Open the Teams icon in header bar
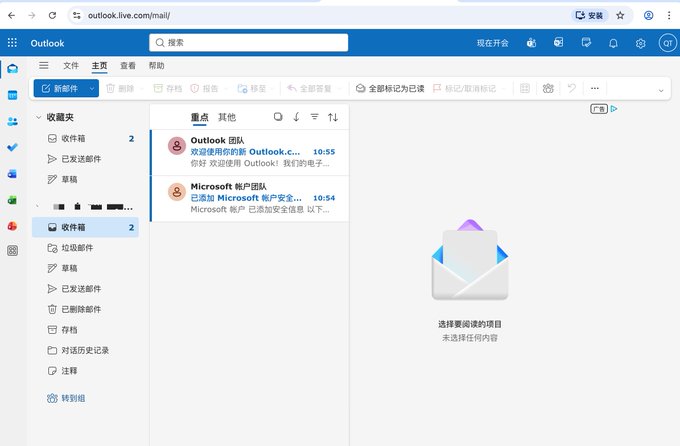Screen dimensions: 680x446 (x=531, y=43)
